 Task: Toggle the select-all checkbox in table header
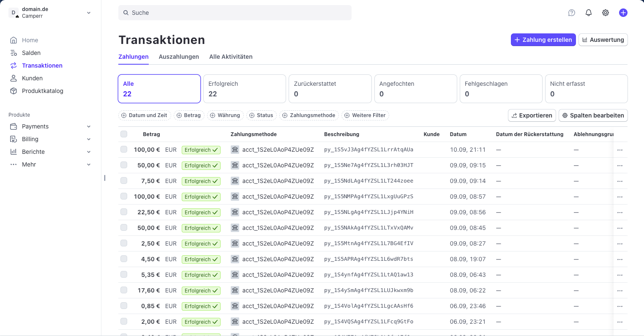tap(124, 134)
